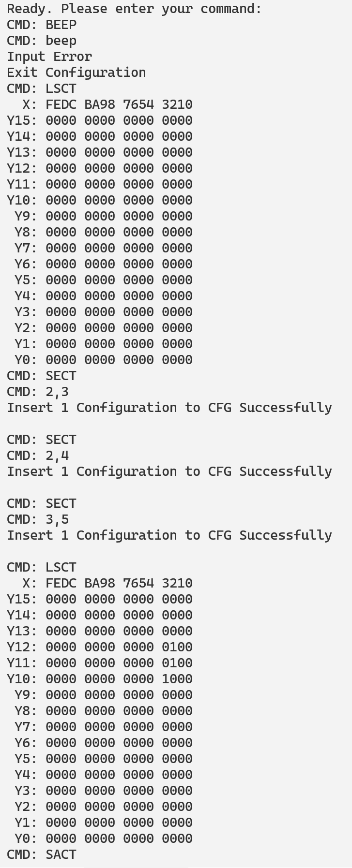Image resolution: width=352 pixels, height=868 pixels.
Task: Click the "CMD: 2,4" command line
Action: pos(38,456)
